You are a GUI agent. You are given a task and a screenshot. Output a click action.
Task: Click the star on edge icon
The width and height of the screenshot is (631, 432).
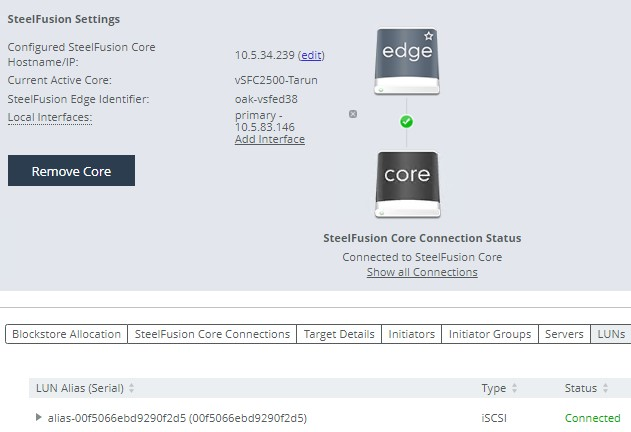[429, 36]
